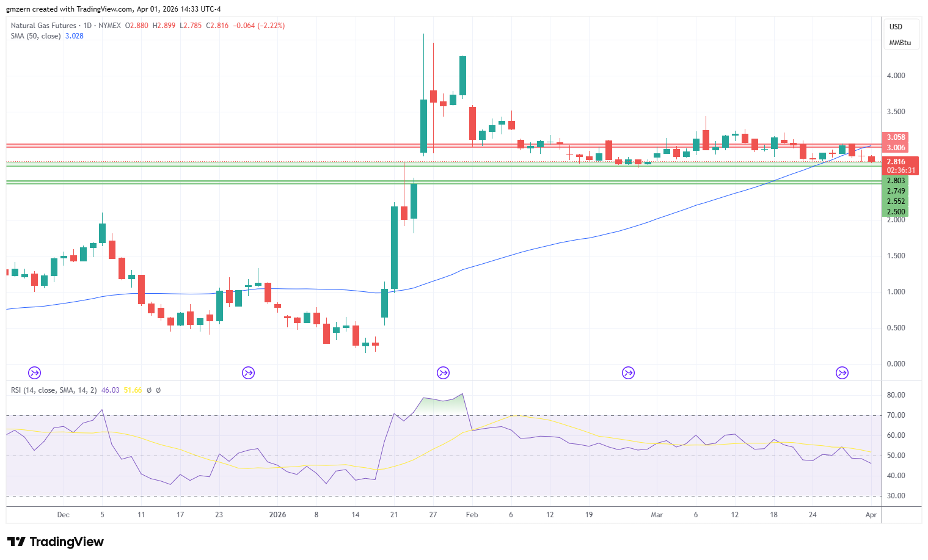The height and width of the screenshot is (560, 928).
Task: Click the price change −0.064 (−2.22%)
Action: 259,26
